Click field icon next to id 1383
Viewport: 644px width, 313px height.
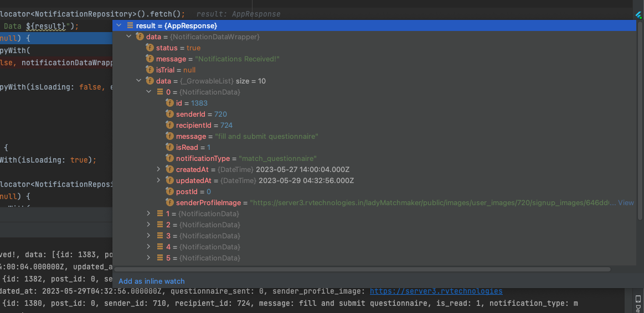coord(169,103)
